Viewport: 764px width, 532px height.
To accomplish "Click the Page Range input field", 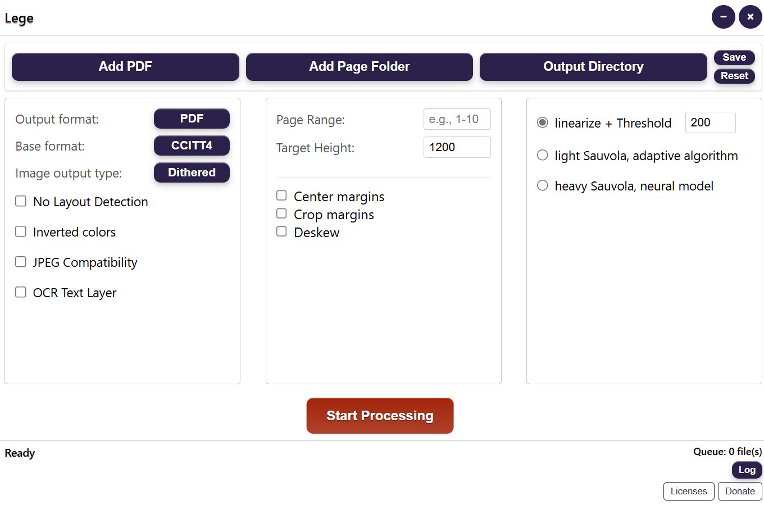I will click(x=457, y=119).
